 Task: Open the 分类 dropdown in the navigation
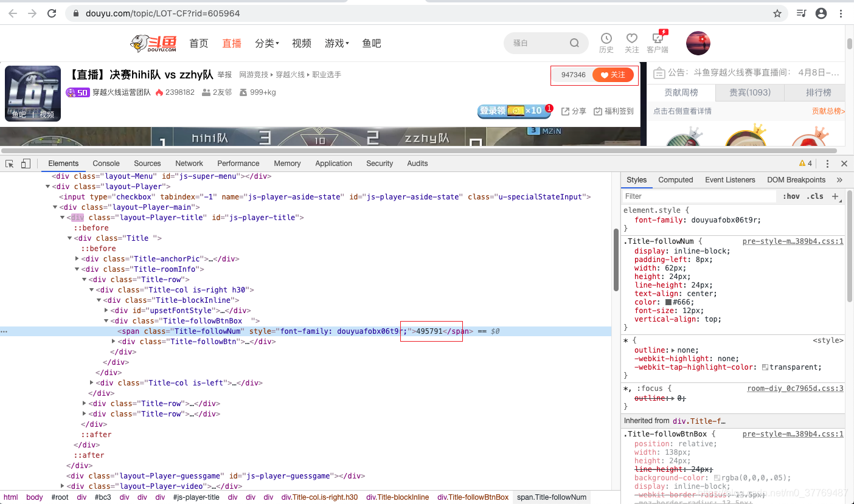(267, 43)
